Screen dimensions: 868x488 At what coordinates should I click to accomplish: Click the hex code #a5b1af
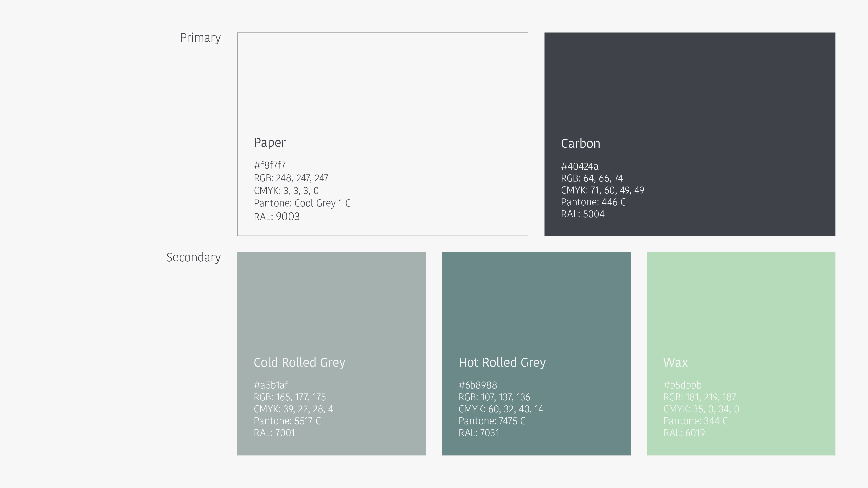271,385
